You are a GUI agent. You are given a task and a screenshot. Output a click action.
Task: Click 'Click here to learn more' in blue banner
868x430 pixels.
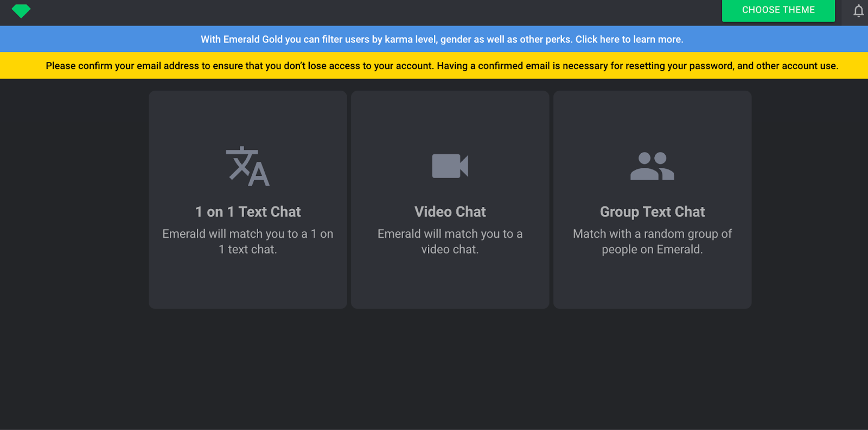point(629,40)
